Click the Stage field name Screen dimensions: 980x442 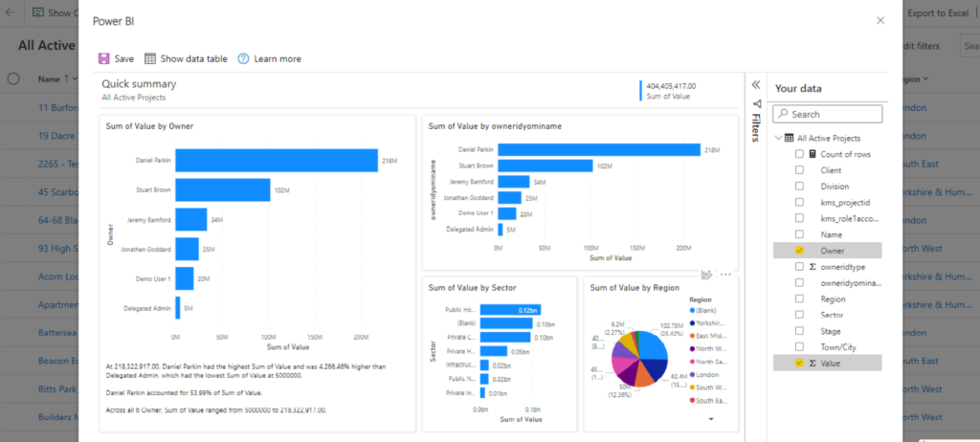(x=831, y=331)
